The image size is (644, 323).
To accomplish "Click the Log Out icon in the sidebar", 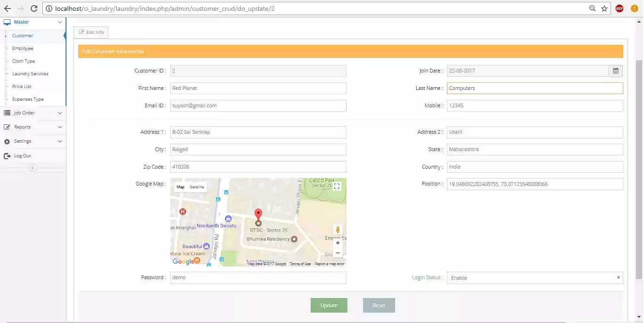I will tap(8, 155).
